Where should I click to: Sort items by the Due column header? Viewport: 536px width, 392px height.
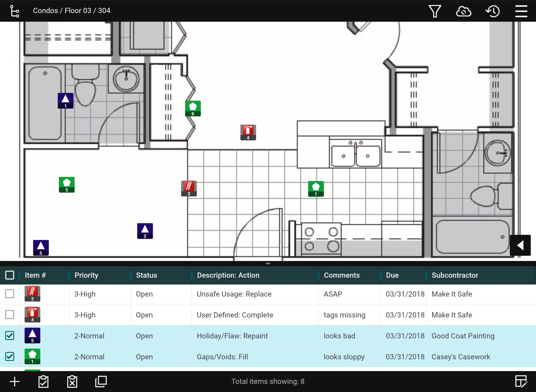(x=392, y=275)
